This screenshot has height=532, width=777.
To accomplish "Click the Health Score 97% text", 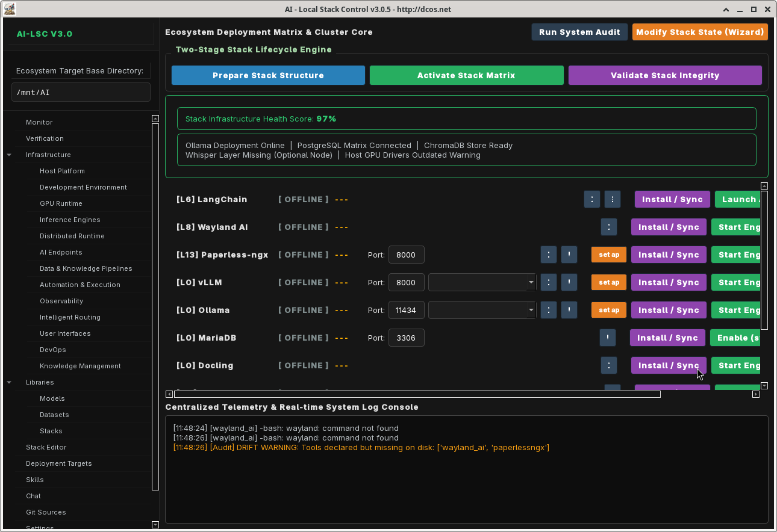I will click(261, 119).
